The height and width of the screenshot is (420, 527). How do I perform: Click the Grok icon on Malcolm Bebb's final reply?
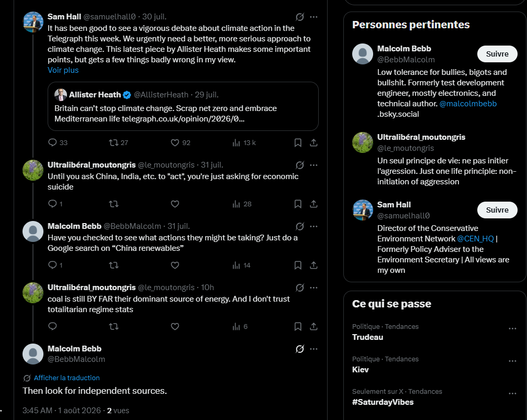300,349
